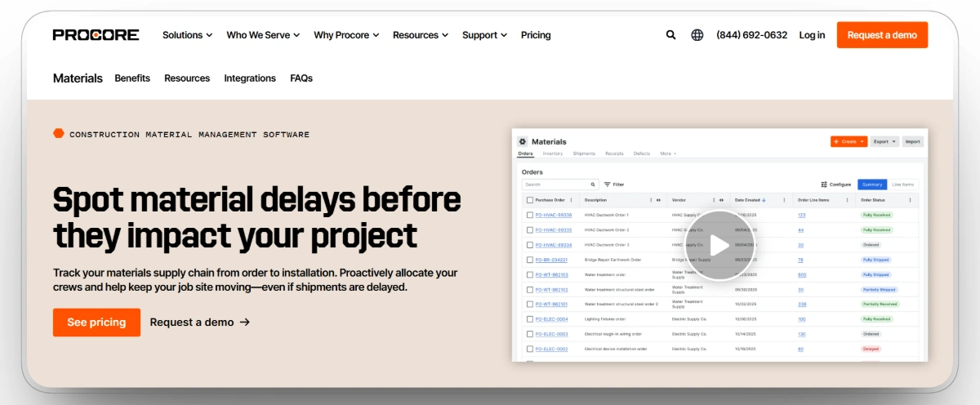Open the Defects tab
This screenshot has width=980, height=405.
(x=642, y=154)
